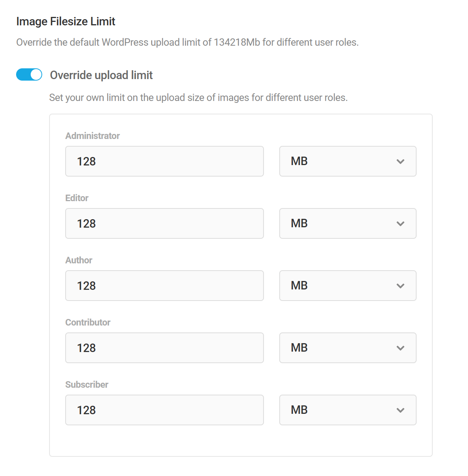Screen dimensions: 468x476
Task: Click the Override upload limit label
Action: pos(101,75)
